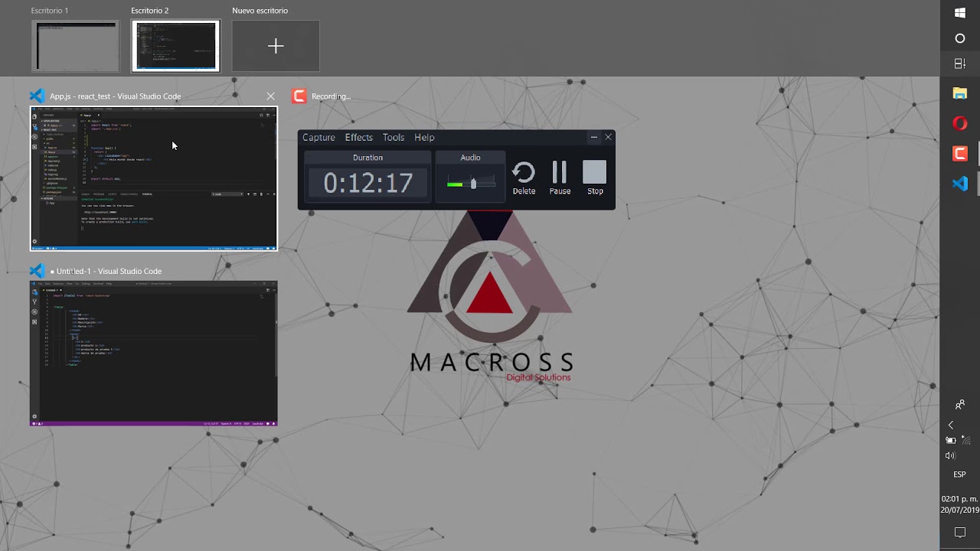Close the App.js - react_test window thumbnail
The height and width of the screenshot is (551, 980).
270,96
